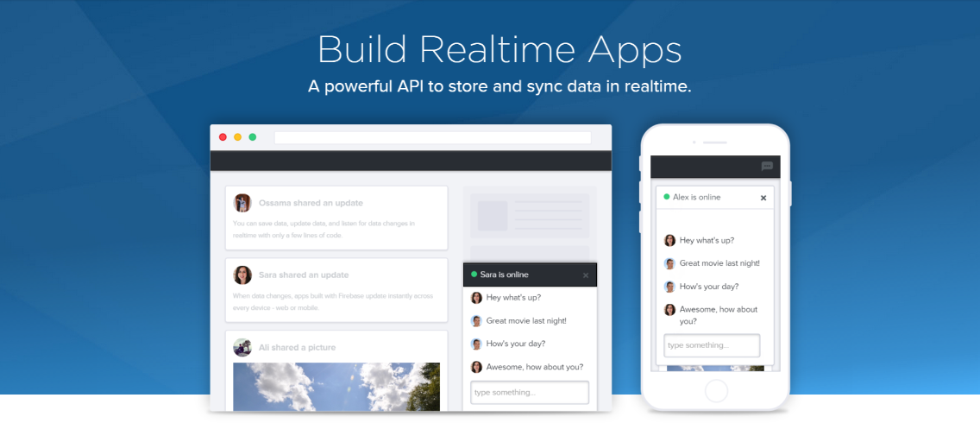Focus the 'type something...' field in the desktop chat

coord(529,392)
